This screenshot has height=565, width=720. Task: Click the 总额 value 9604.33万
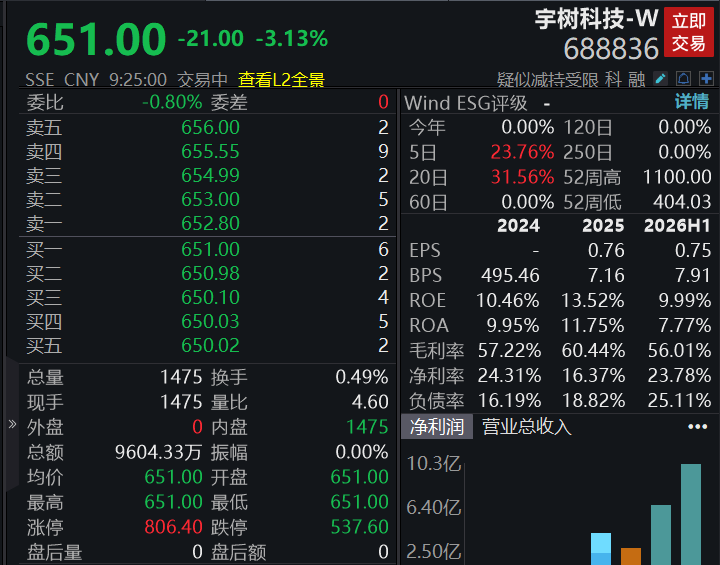tap(158, 452)
